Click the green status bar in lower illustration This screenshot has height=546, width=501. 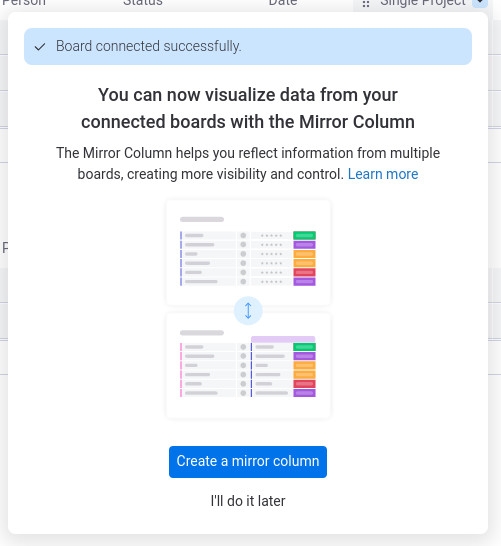tap(304, 347)
